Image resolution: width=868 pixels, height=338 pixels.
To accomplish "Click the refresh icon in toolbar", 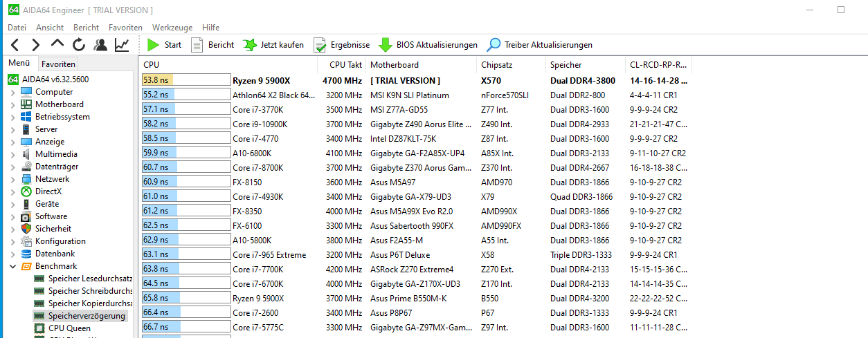I will click(x=79, y=45).
